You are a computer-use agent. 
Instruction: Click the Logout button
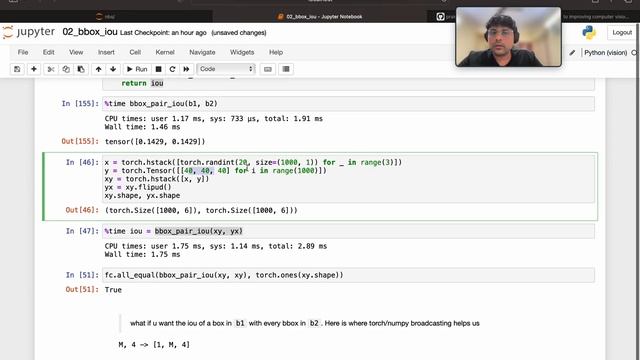pos(622,32)
